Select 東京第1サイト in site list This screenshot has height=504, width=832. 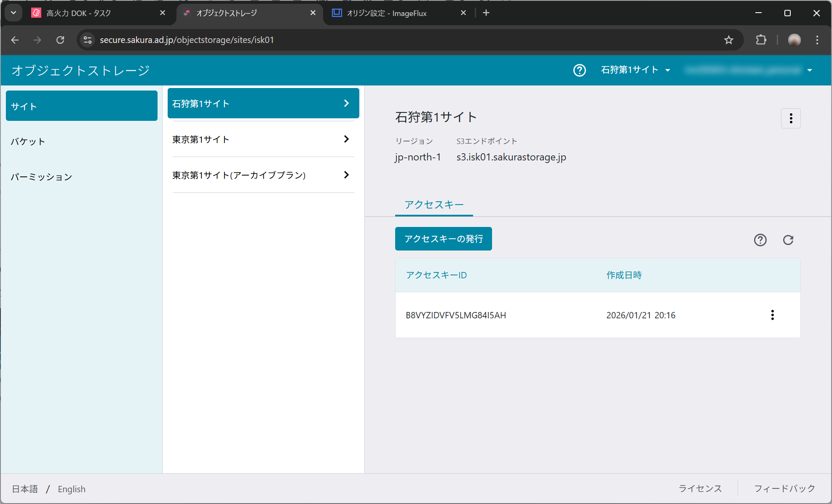point(263,139)
